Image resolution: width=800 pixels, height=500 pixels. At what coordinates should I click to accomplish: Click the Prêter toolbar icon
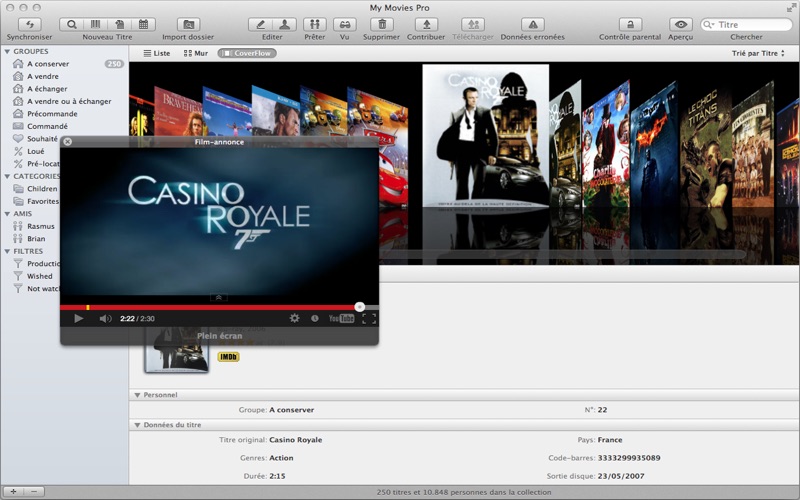tap(315, 24)
